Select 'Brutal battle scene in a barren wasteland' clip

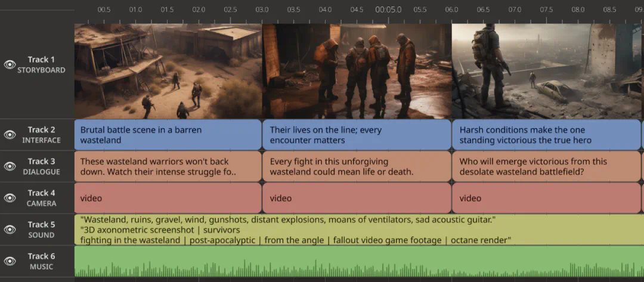[168, 135]
